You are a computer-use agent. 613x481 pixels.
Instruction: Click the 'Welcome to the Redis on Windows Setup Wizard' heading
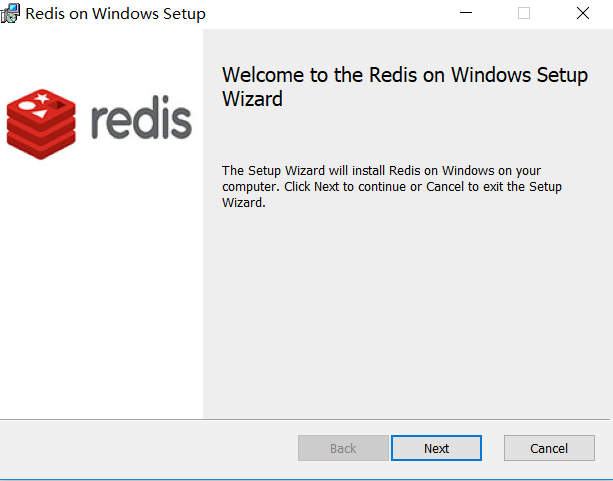pyautogui.click(x=405, y=86)
